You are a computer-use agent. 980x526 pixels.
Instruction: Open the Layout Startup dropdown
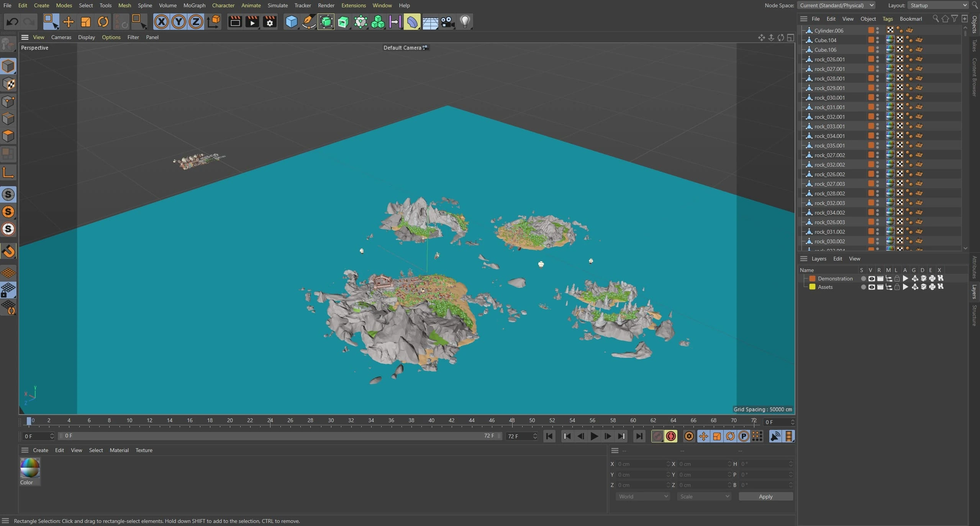[937, 5]
